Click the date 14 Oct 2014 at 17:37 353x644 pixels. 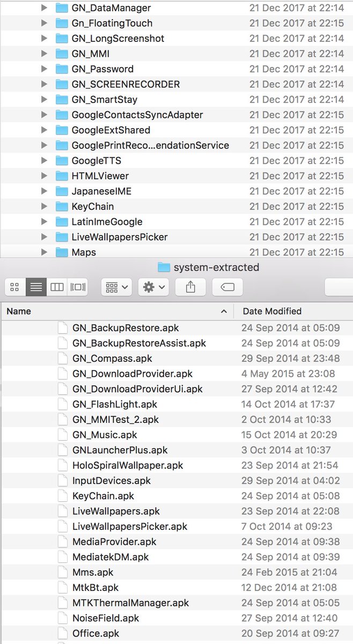[288, 404]
